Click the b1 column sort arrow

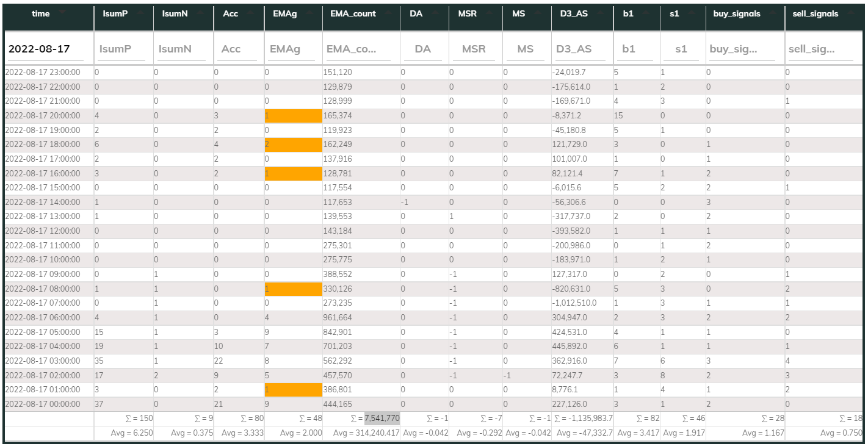[645, 13]
